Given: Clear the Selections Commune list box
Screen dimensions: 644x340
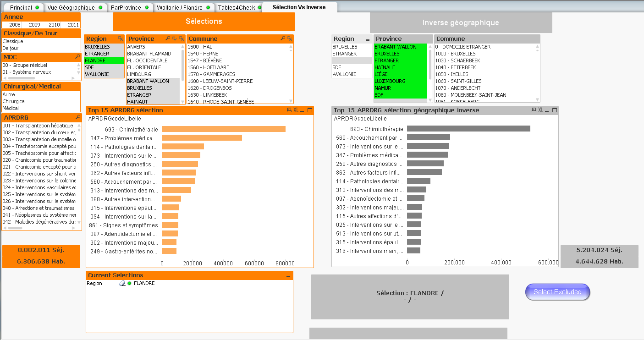Looking at the screenshot, I should point(290,39).
